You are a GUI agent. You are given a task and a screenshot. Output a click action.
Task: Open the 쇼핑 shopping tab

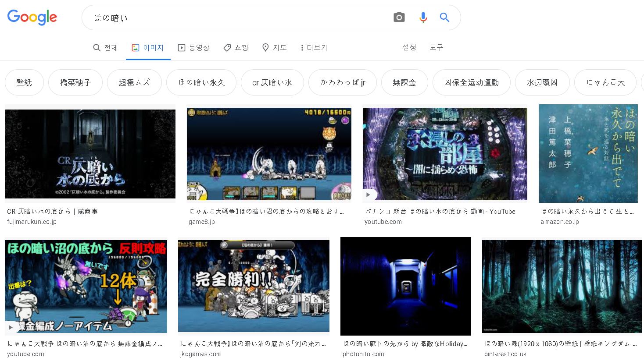tap(236, 48)
